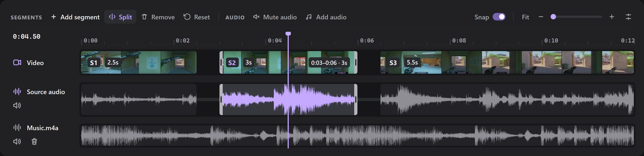Click the Video track camera icon
Image resolution: width=644 pixels, height=156 pixels.
[x=17, y=63]
